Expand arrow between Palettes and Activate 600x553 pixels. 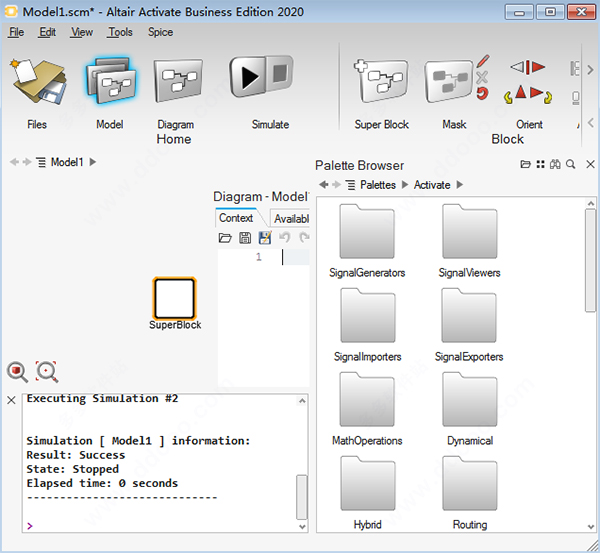[405, 185]
